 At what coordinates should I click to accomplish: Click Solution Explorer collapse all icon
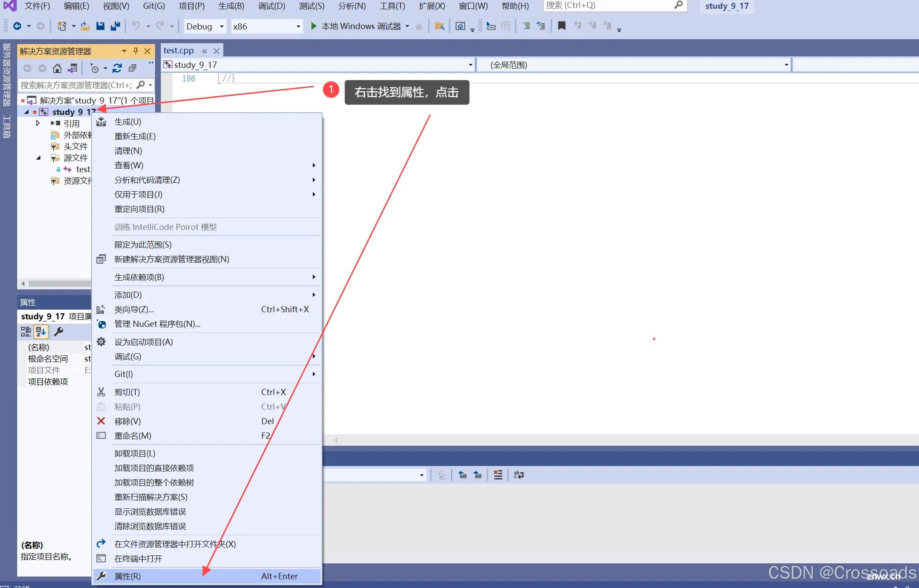(x=132, y=68)
